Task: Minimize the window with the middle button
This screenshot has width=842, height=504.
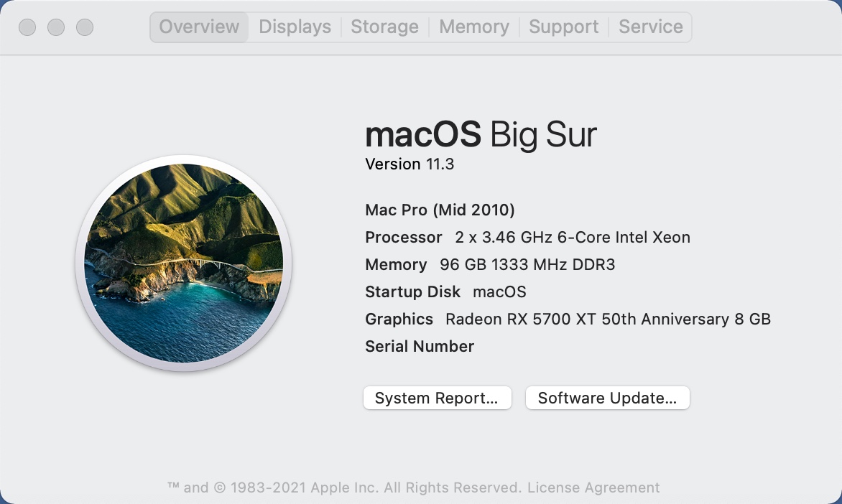Action: (56, 27)
